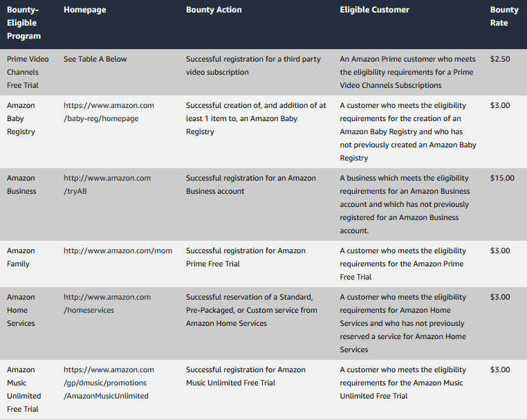Open the Amazon Music Unlimited promotions URL
Image resolution: width=527 pixels, height=420 pixels.
point(109,383)
